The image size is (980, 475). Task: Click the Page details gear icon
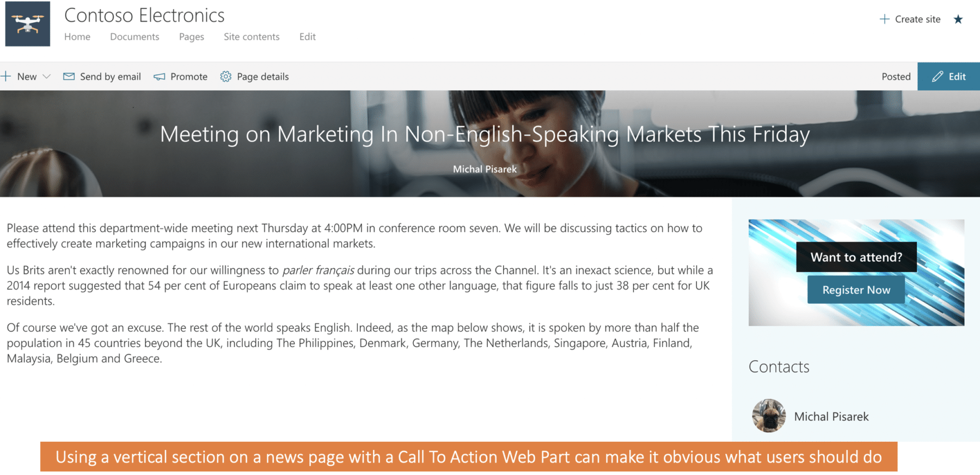click(226, 77)
